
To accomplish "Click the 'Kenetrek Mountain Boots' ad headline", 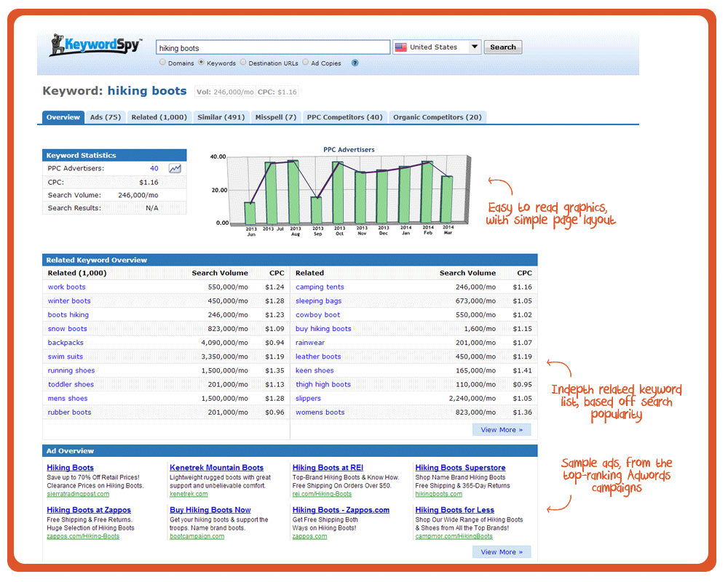I will pos(216,468).
